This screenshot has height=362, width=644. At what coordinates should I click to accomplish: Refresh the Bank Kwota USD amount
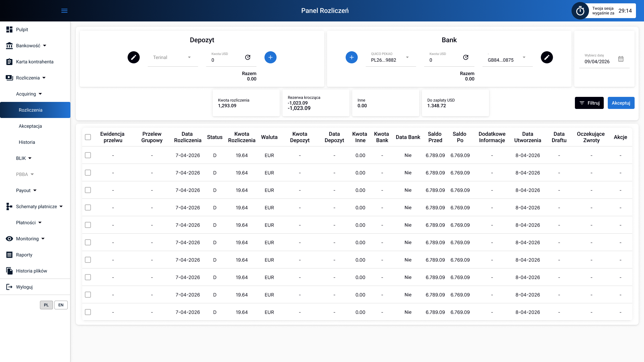point(466,57)
